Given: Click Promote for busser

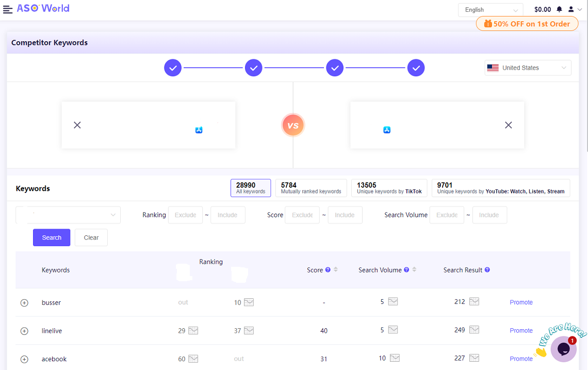Looking at the screenshot, I should 521,302.
